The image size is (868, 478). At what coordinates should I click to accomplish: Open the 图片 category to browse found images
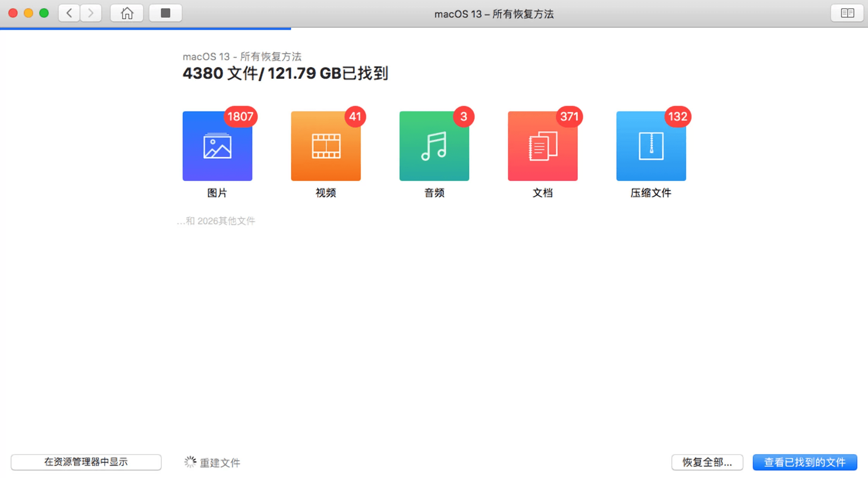(x=217, y=146)
